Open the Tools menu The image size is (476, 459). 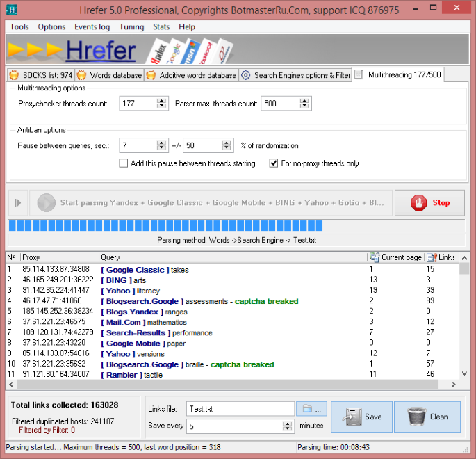19,26
